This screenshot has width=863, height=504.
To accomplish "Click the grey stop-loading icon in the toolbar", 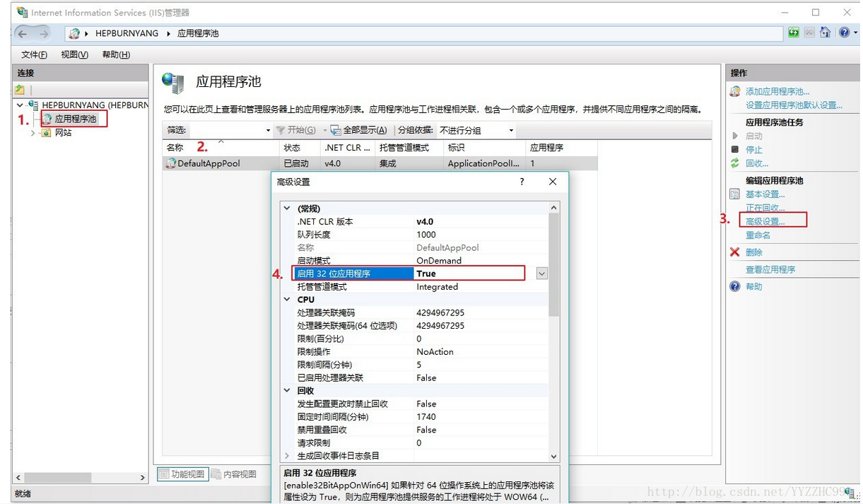I will [809, 33].
